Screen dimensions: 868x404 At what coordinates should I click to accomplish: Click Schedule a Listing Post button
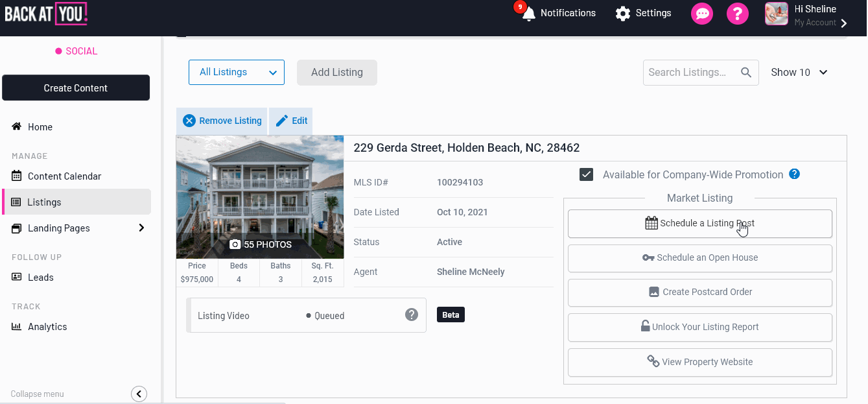(700, 224)
